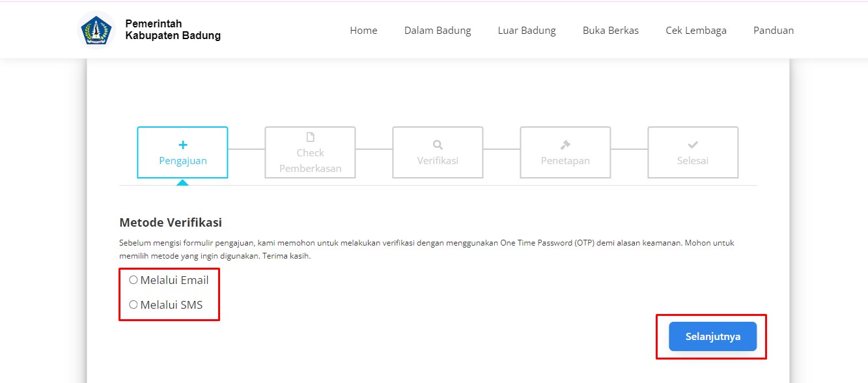Click the magnifier icon in Verifikasi step
The height and width of the screenshot is (383, 868).
438,145
